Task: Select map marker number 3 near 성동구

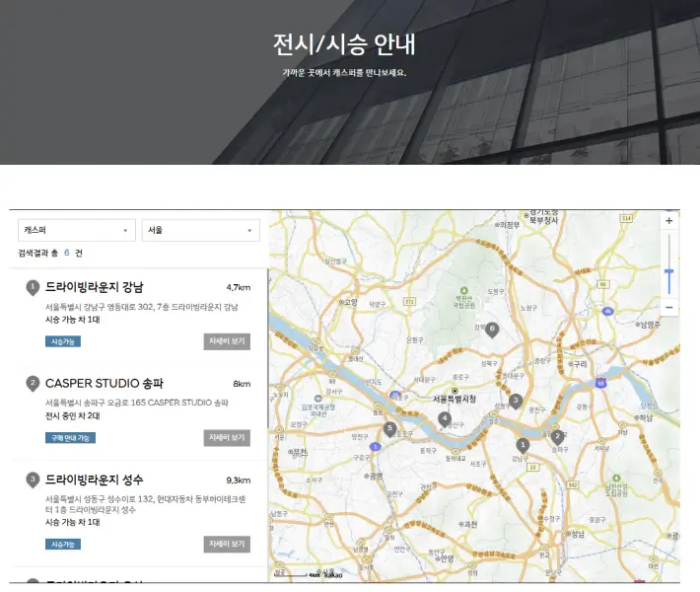Action: point(516,401)
